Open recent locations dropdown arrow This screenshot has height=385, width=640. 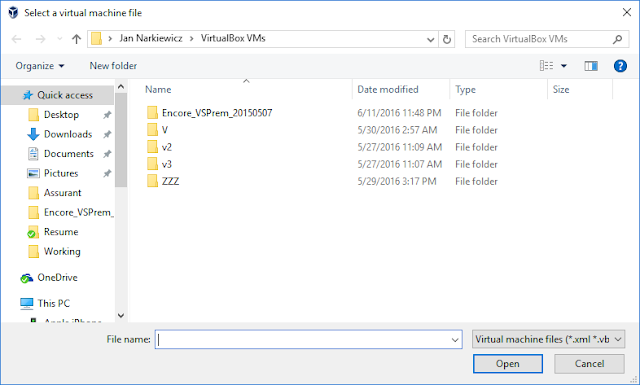(x=60, y=39)
